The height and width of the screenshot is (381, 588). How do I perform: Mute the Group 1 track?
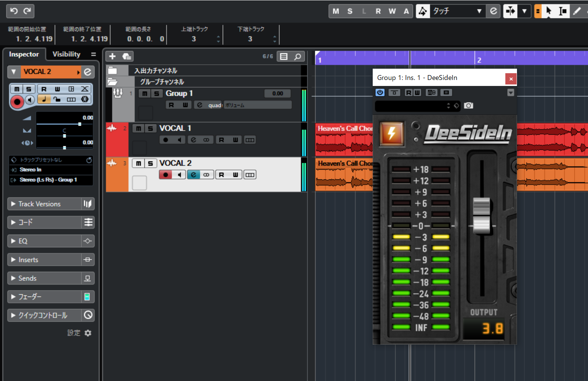pos(145,93)
